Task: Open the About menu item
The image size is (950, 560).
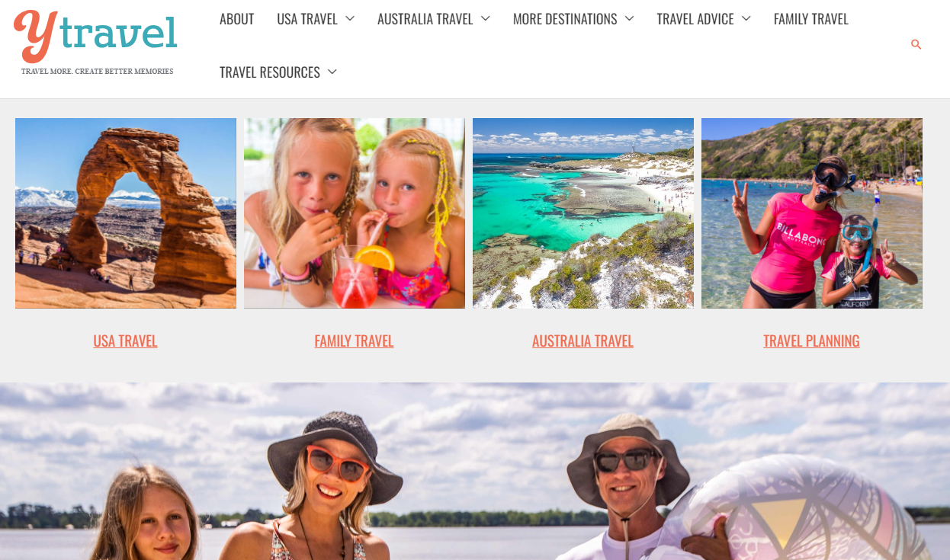Action: point(237,19)
